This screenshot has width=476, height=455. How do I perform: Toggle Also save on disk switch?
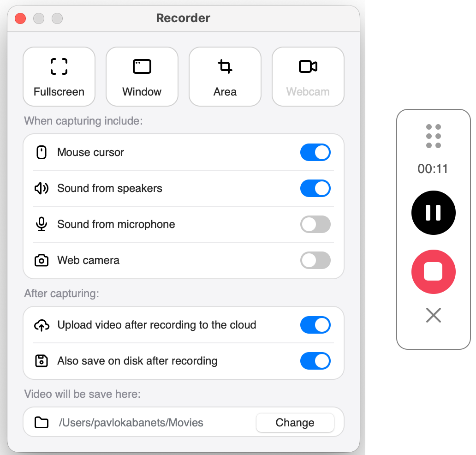click(x=315, y=361)
